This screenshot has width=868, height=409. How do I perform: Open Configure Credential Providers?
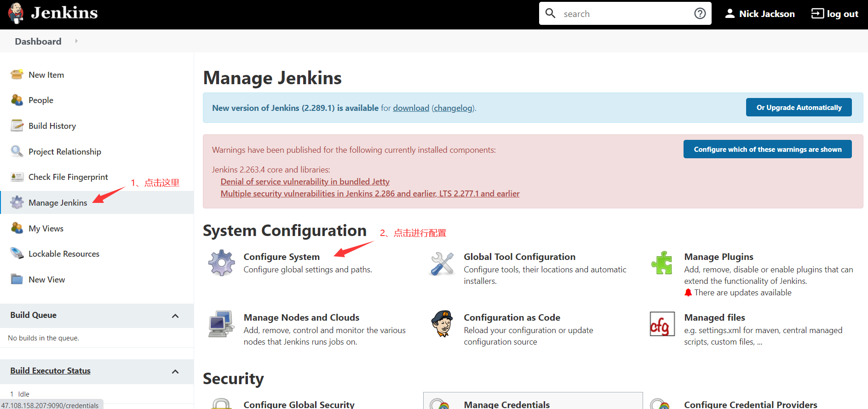(x=750, y=404)
